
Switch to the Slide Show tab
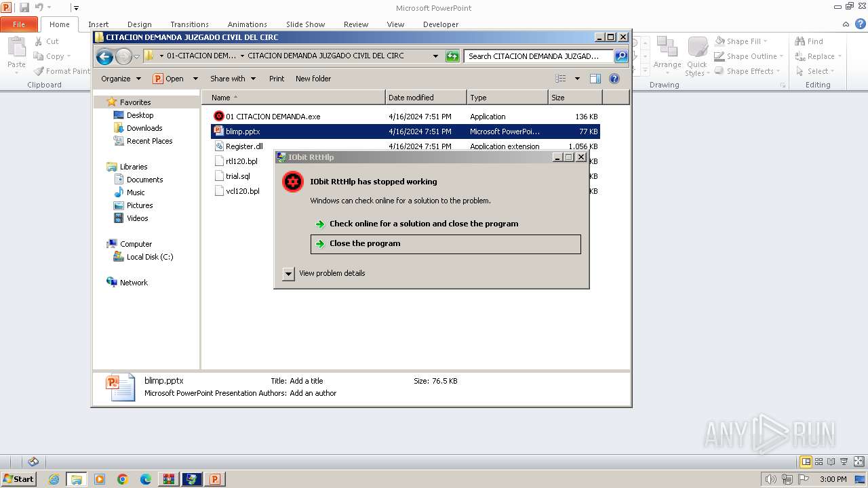[x=305, y=24]
